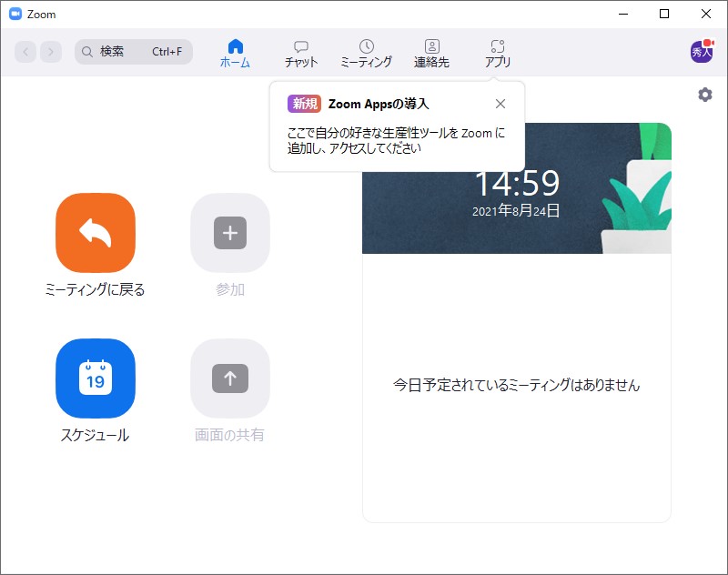Open Meetings via the clock icon

pos(367,51)
